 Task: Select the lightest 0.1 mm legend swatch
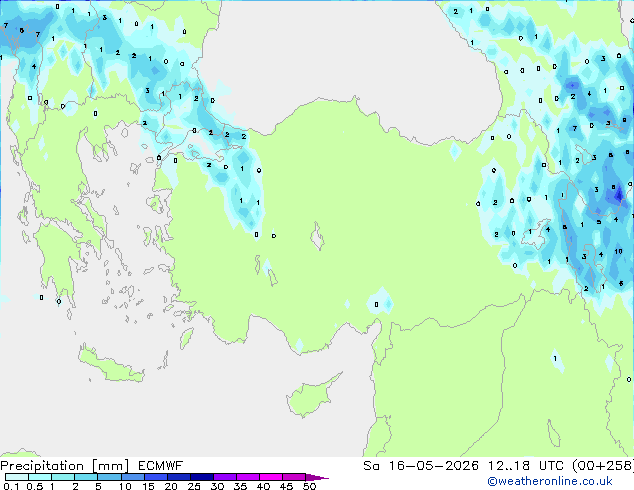[17, 477]
